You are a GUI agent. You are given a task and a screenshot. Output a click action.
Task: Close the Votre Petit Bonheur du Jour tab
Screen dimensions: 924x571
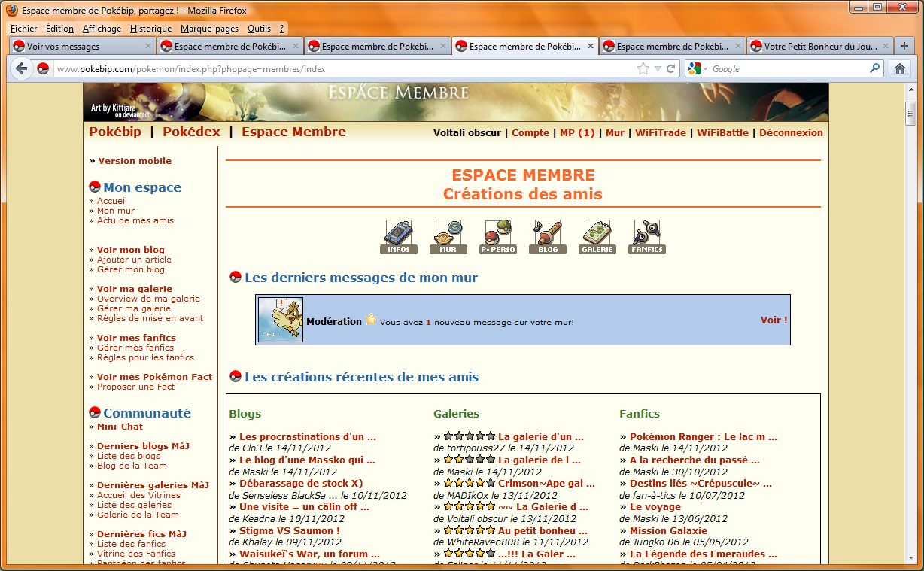click(885, 46)
